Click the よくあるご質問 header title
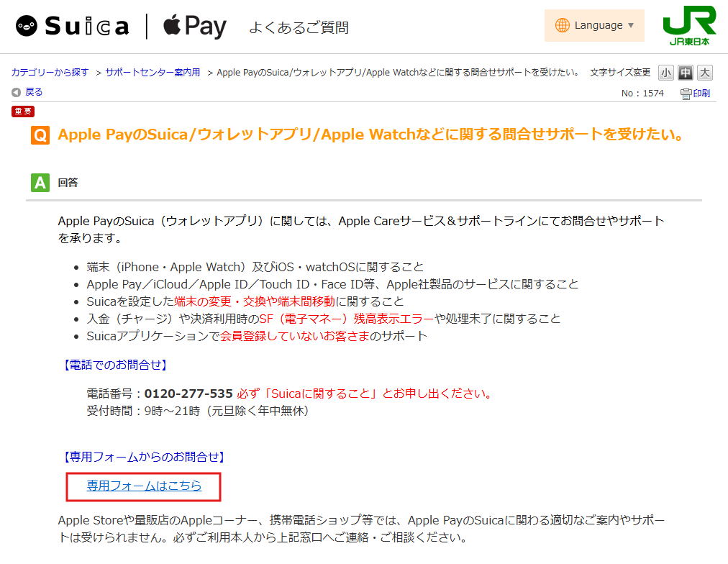Screen dimensions: 728x564 299,27
